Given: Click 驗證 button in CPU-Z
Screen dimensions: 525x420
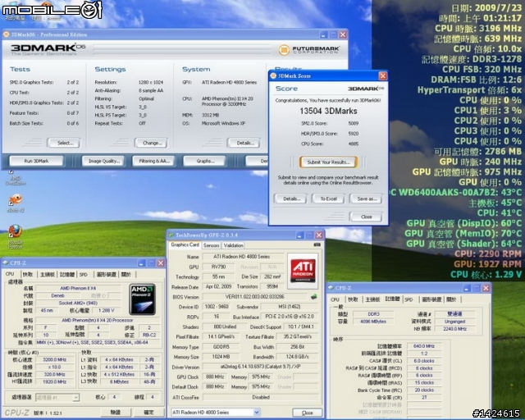Looking at the screenshot, I should tap(115, 413).
